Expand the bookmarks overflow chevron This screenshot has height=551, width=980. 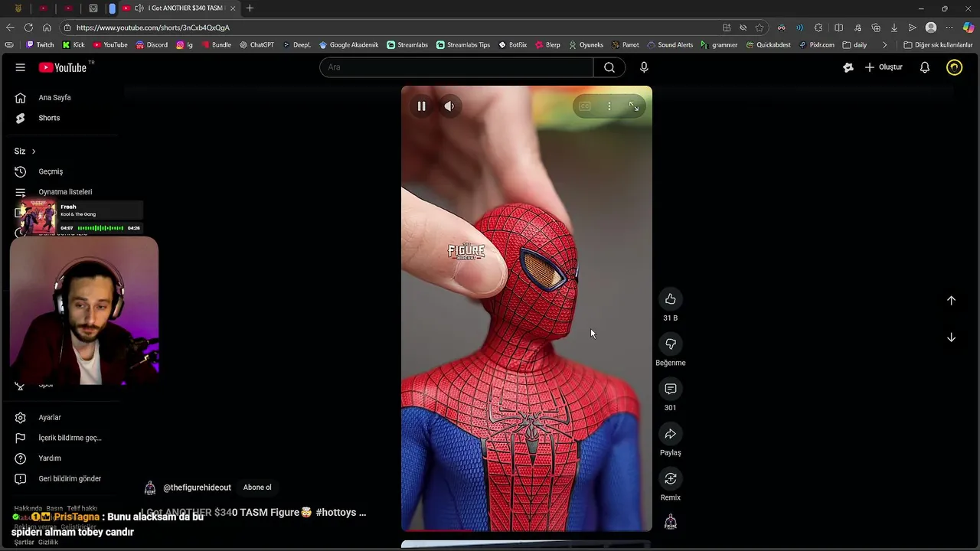(x=884, y=45)
